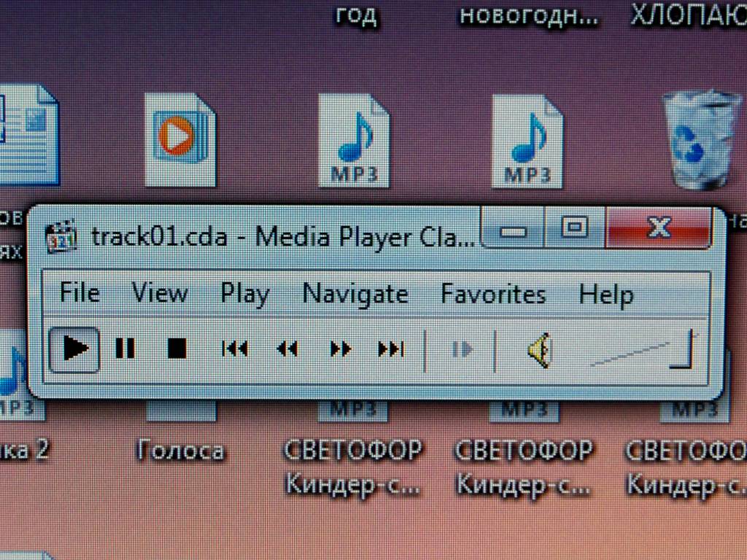
Task: Open the Help menu
Action: pos(606,295)
